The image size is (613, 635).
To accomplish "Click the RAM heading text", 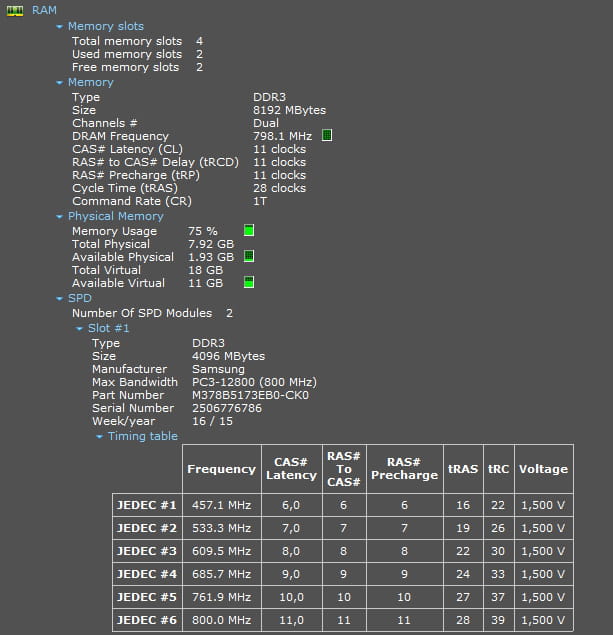I will [x=45, y=10].
